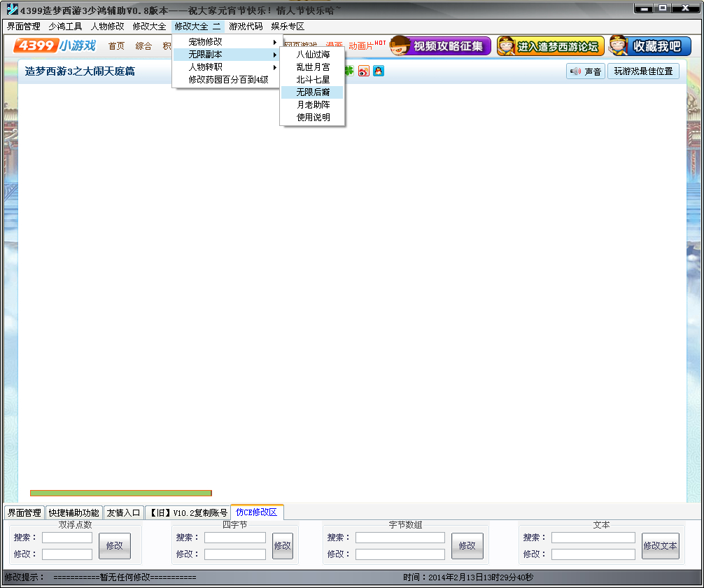Viewport: 704px width, 588px height.
Task: Open the 娱乐专区 menu
Action: tap(288, 27)
